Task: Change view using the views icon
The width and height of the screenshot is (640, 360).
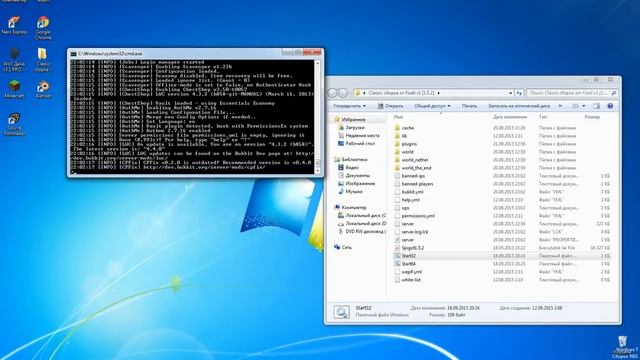Action: click(575, 106)
